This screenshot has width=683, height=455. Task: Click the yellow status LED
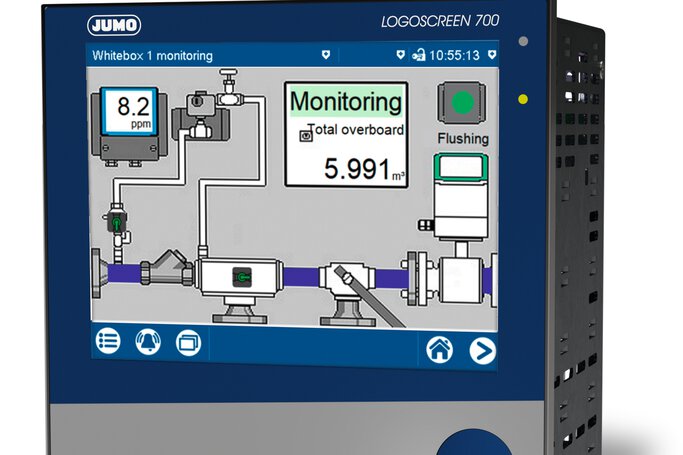click(x=523, y=99)
